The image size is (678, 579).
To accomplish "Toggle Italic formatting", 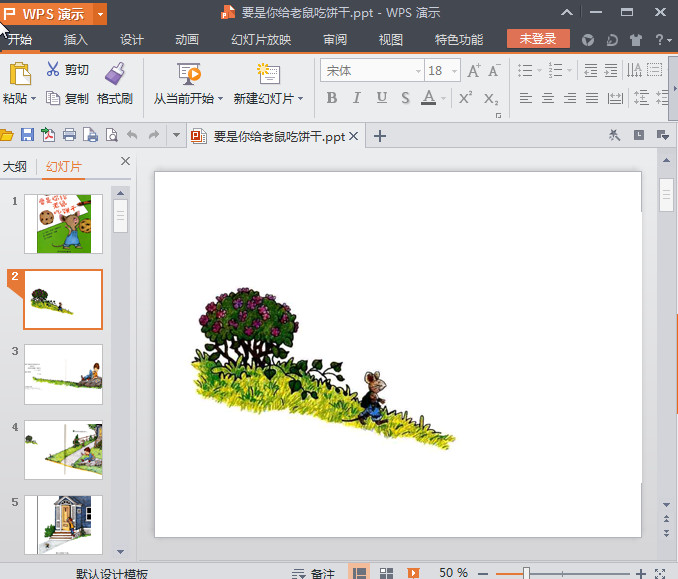I will pos(356,98).
